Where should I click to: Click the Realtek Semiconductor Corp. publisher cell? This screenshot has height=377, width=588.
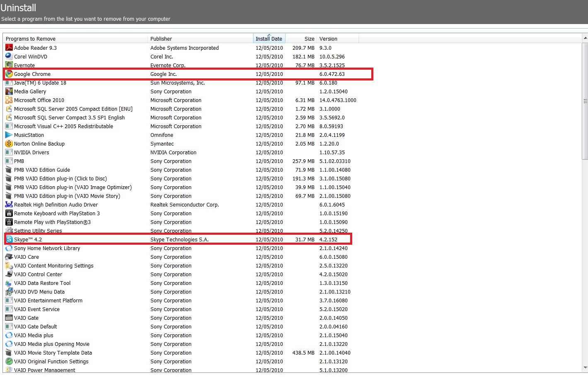pos(184,204)
